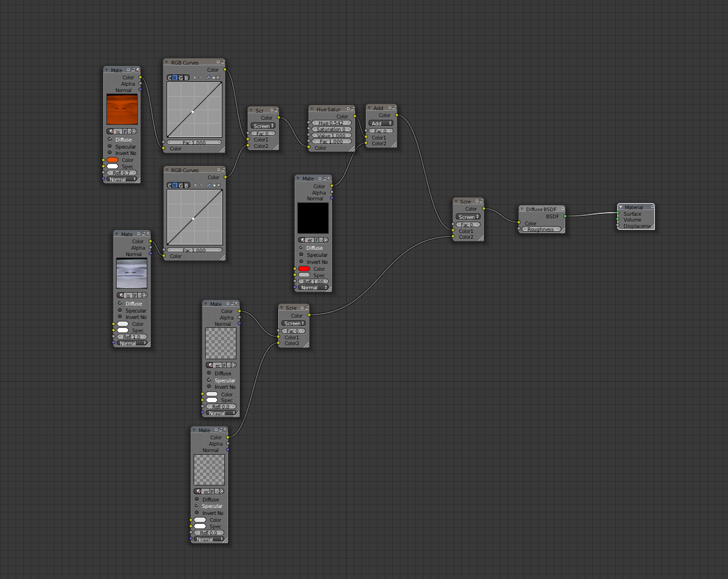
Task: Click plus icon on Hue Saturation node header
Action: (x=348, y=109)
